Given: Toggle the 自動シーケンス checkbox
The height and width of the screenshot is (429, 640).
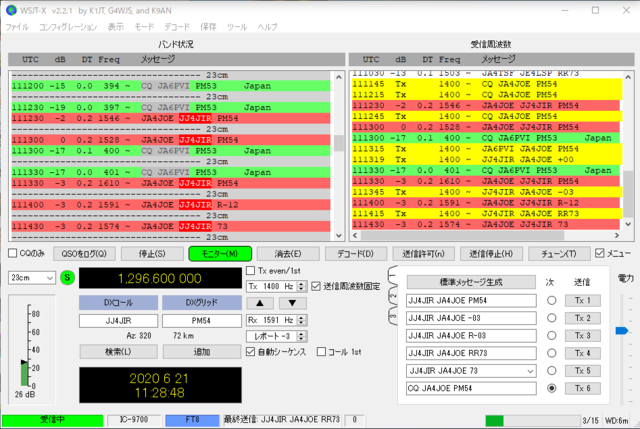Looking at the screenshot, I should point(251,351).
